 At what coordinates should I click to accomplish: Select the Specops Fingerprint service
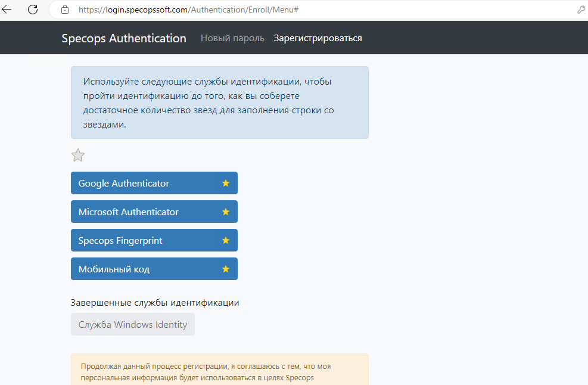143,241
